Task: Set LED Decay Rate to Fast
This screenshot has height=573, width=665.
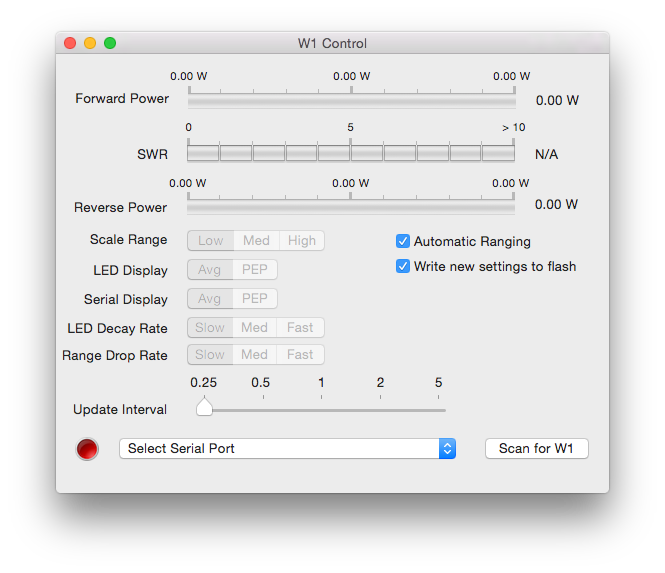Action: pyautogui.click(x=300, y=327)
